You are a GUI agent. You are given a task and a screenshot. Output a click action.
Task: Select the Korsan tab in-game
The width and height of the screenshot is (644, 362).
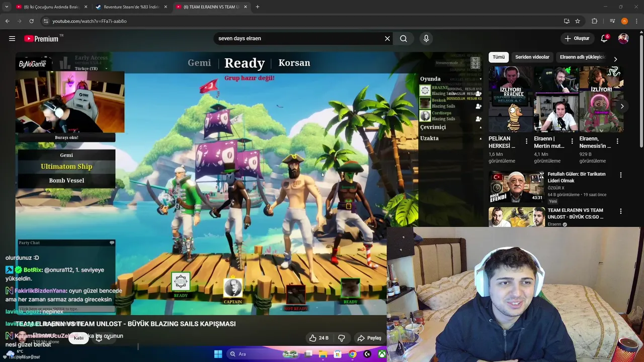pyautogui.click(x=294, y=63)
